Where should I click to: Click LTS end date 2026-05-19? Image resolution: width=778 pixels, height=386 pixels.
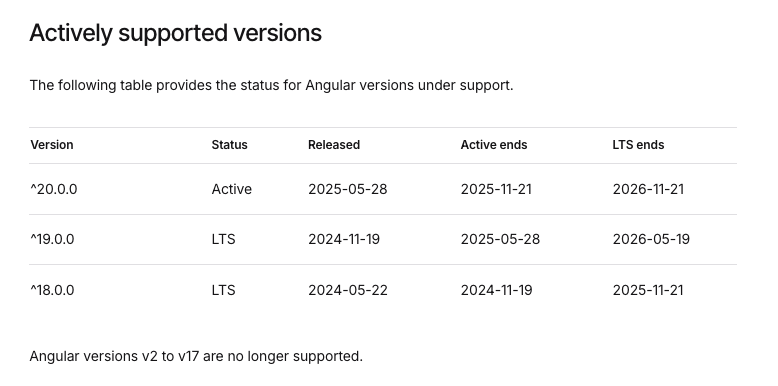[x=651, y=240]
